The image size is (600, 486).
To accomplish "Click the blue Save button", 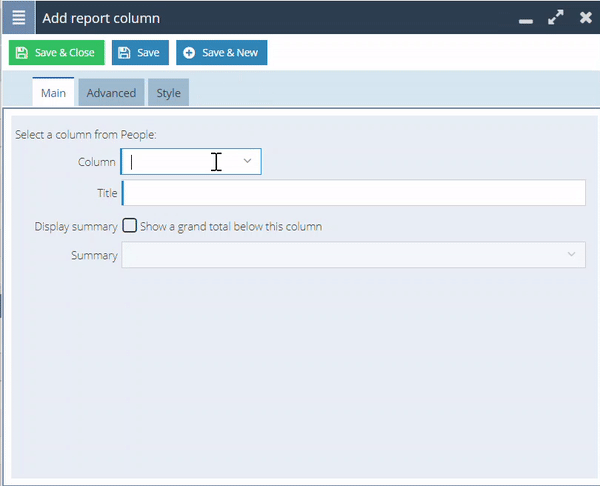I will [x=140, y=52].
